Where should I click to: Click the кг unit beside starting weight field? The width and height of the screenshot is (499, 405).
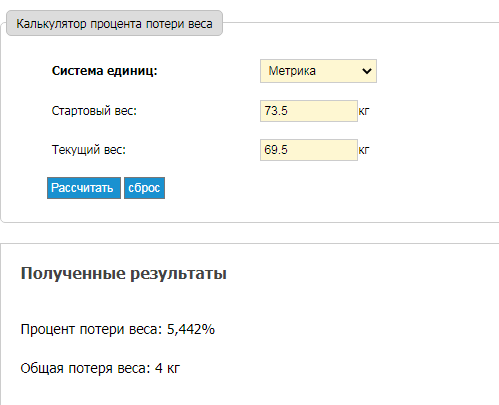pyautogui.click(x=364, y=111)
